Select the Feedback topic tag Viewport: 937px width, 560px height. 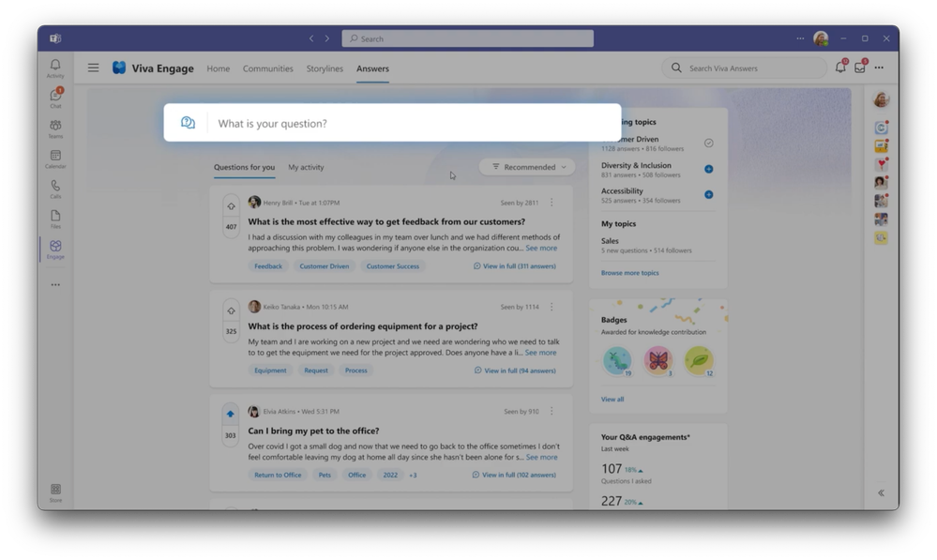[268, 266]
